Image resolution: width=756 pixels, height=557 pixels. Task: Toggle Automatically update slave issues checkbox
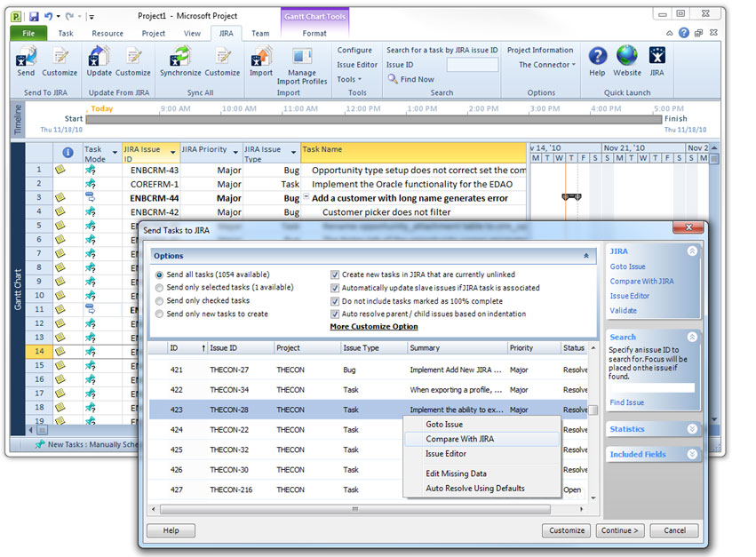click(335, 288)
